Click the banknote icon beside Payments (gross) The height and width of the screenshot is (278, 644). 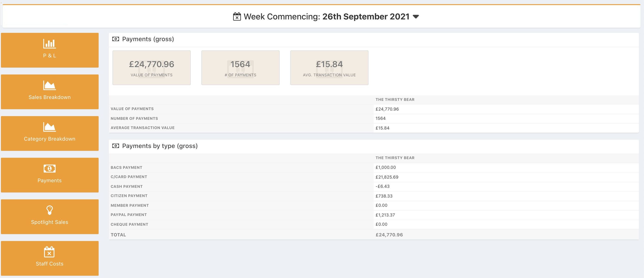tap(116, 39)
